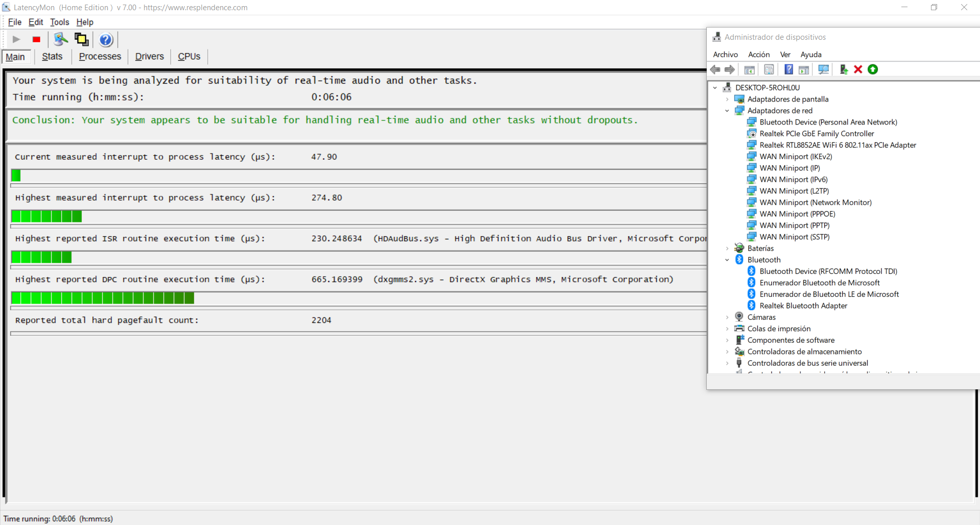The width and height of the screenshot is (980, 525).
Task: Click the Adaptadores de pantalla display icon
Action: tap(739, 99)
